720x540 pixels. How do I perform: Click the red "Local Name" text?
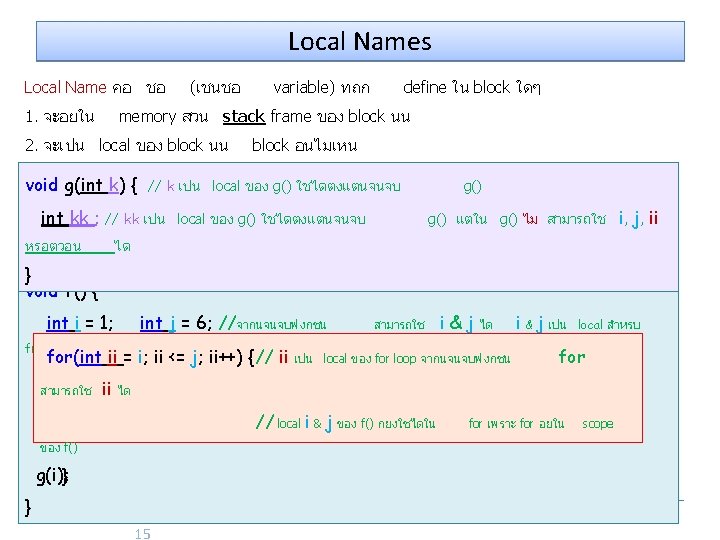(x=65, y=88)
